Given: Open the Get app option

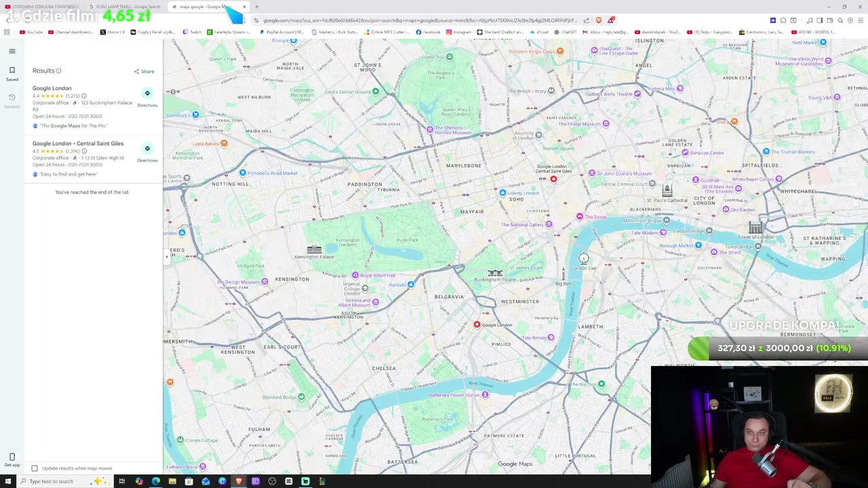Looking at the screenshot, I should coord(12,460).
